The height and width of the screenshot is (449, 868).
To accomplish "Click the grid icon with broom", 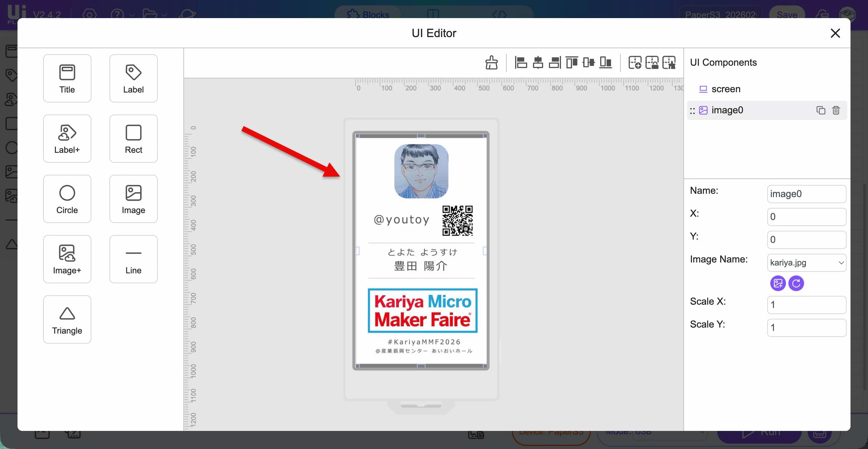I will pos(669,63).
